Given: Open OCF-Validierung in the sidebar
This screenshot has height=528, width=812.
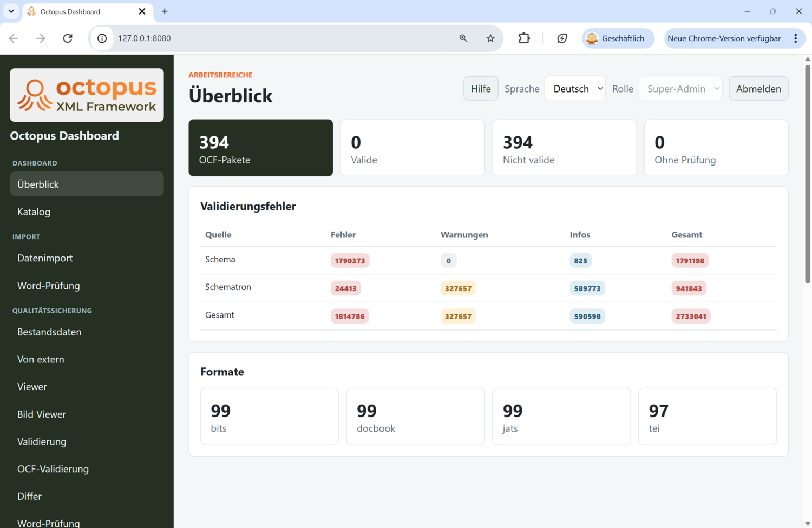Looking at the screenshot, I should point(87,469).
